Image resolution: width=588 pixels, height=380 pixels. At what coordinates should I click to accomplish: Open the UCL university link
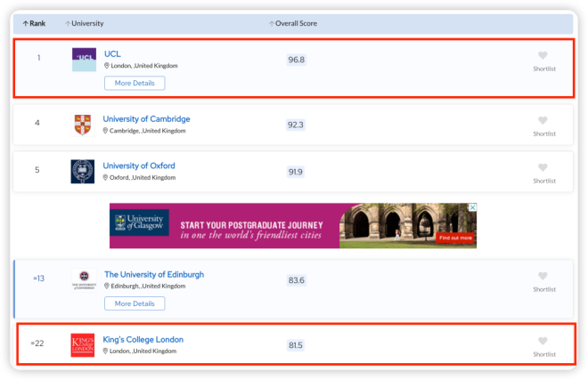click(x=113, y=53)
